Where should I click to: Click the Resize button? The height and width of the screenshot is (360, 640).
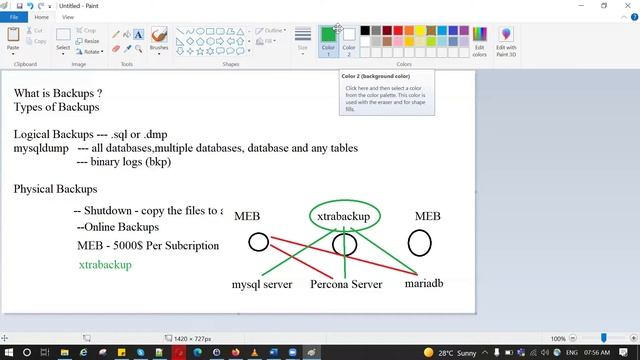coord(87,41)
